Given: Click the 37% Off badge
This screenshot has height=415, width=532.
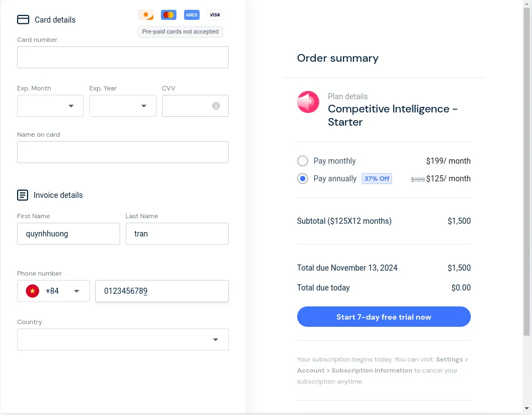Looking at the screenshot, I should click(377, 179).
